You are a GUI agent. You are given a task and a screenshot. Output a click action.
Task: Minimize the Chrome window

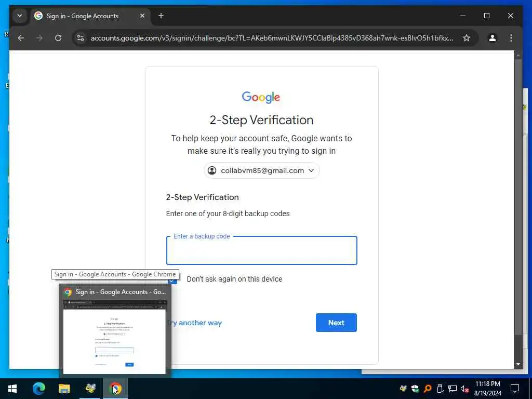click(x=463, y=16)
